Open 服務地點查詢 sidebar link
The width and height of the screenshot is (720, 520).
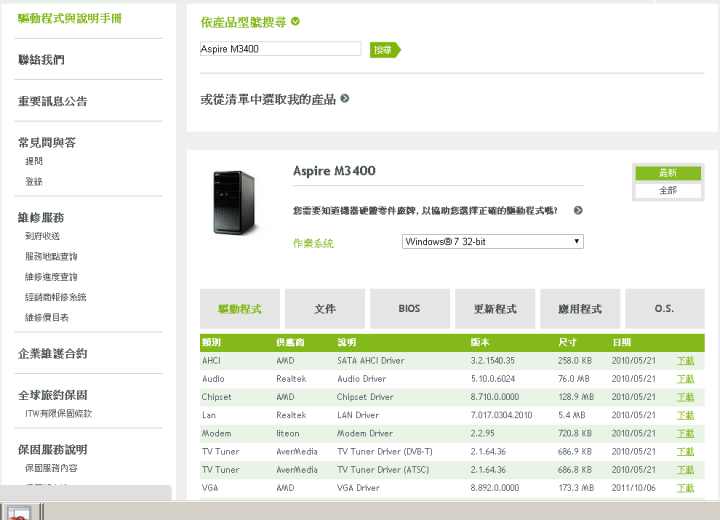point(51,256)
